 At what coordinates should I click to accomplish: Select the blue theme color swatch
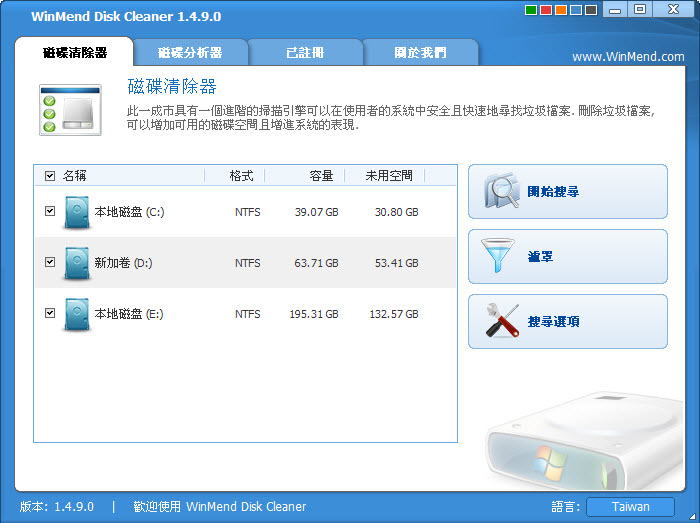pyautogui.click(x=576, y=10)
